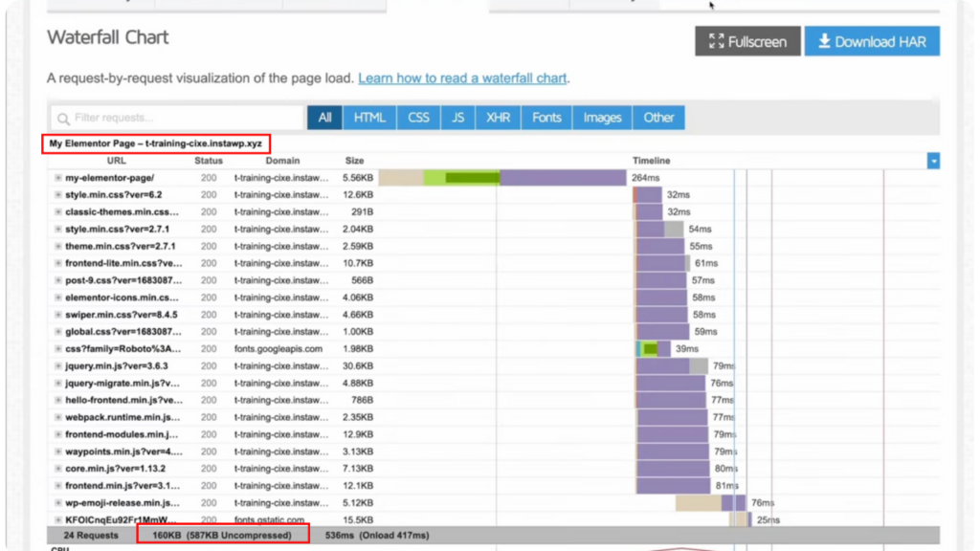Image resolution: width=980 pixels, height=551 pixels.
Task: Expand the style.min.css?ver=6.2 request row
Action: coord(58,195)
